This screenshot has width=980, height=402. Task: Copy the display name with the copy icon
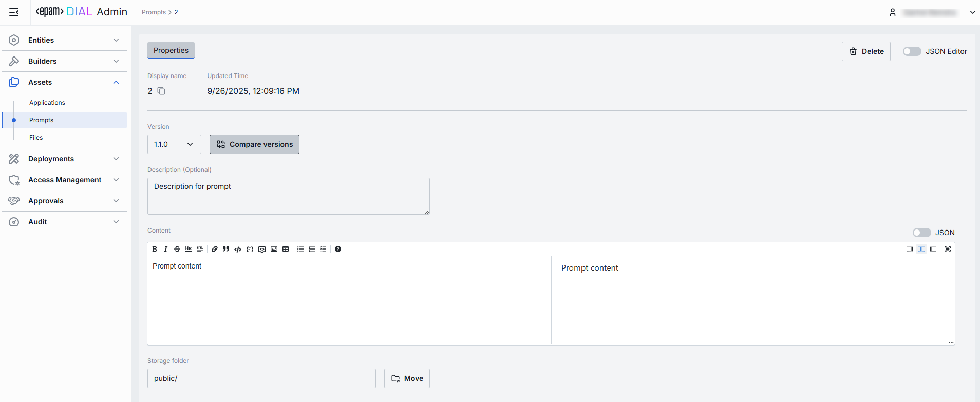[161, 91]
